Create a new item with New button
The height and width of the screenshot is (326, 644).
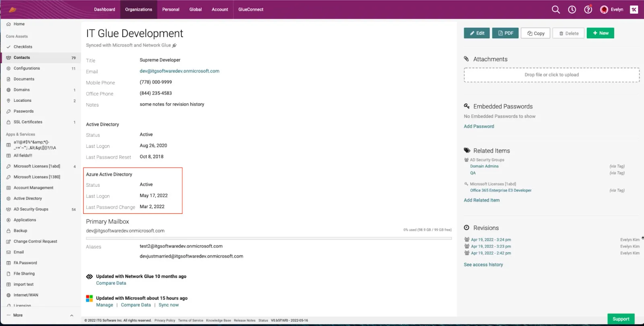click(600, 33)
